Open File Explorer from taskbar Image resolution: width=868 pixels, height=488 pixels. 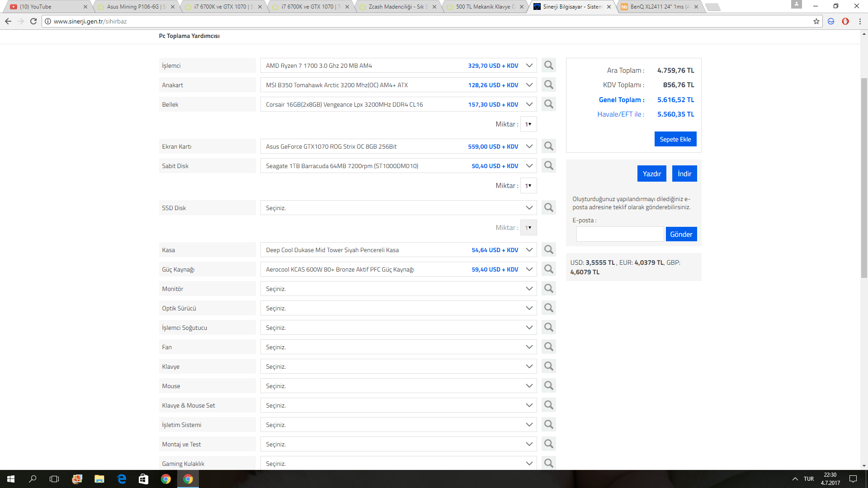point(99,479)
